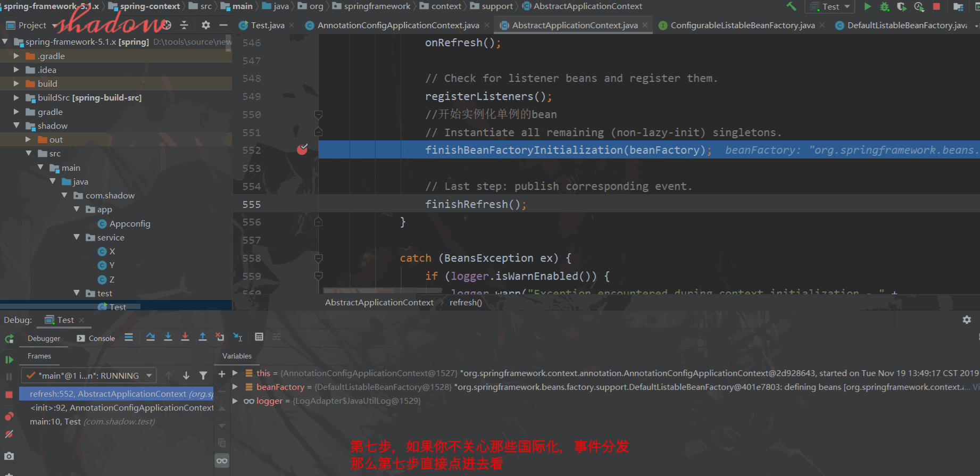
Task: Add a new watch with plus icon
Action: point(222,374)
